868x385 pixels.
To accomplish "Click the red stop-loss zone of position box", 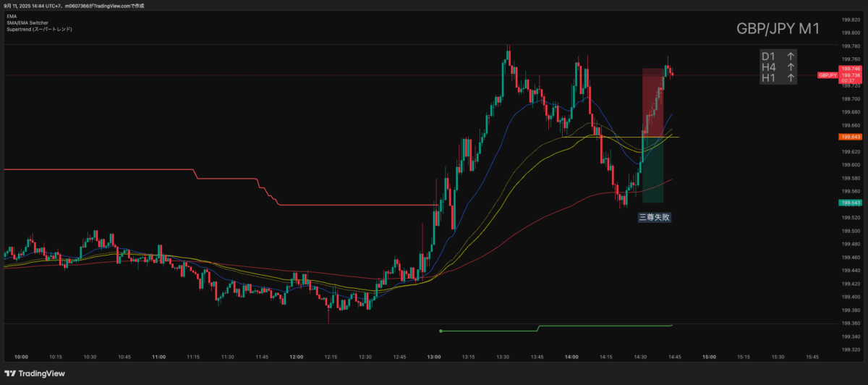I will (652, 101).
